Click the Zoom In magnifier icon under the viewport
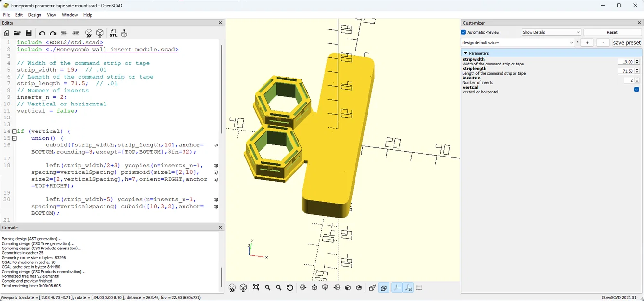 coord(268,288)
